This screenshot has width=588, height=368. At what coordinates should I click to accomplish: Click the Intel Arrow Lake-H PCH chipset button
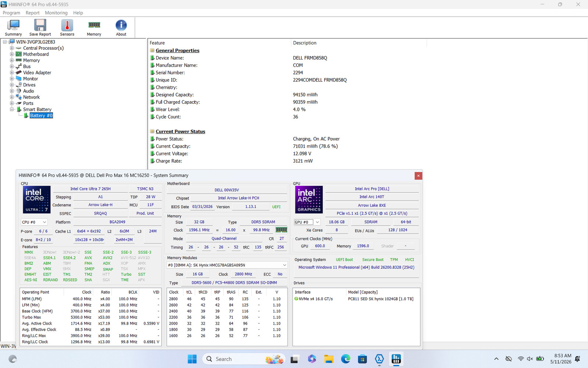[x=239, y=198]
